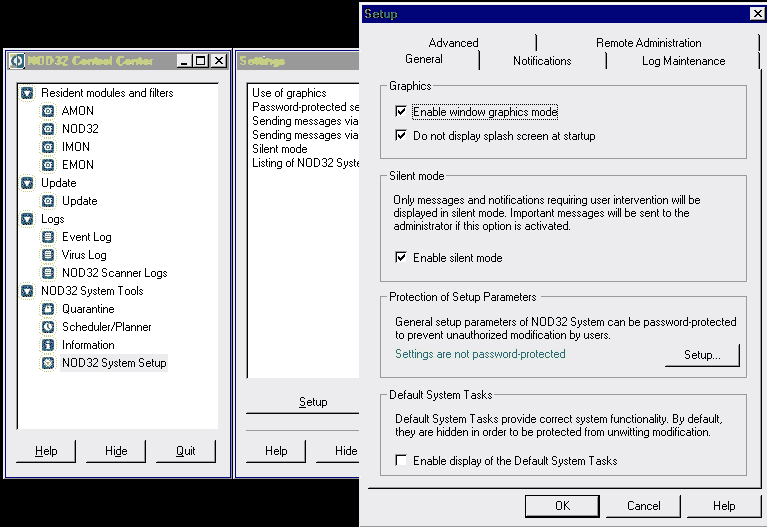Click Setup... button for password protection

pyautogui.click(x=702, y=355)
